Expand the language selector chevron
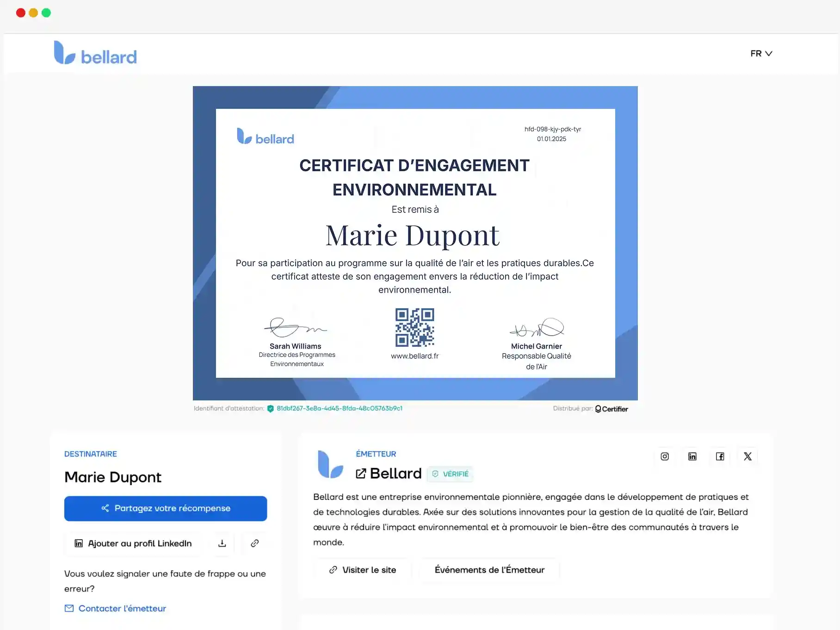840x630 pixels. [768, 53]
